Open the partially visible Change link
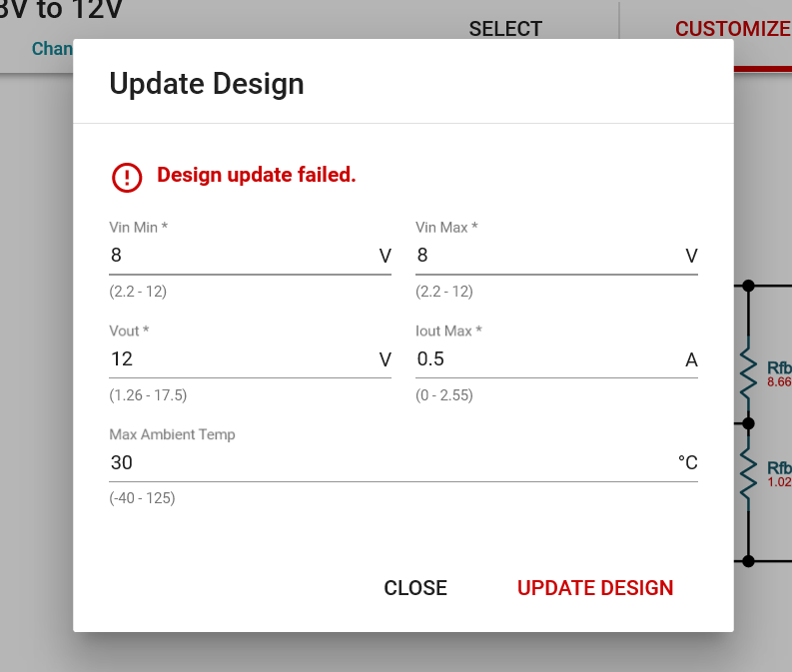 [x=52, y=49]
